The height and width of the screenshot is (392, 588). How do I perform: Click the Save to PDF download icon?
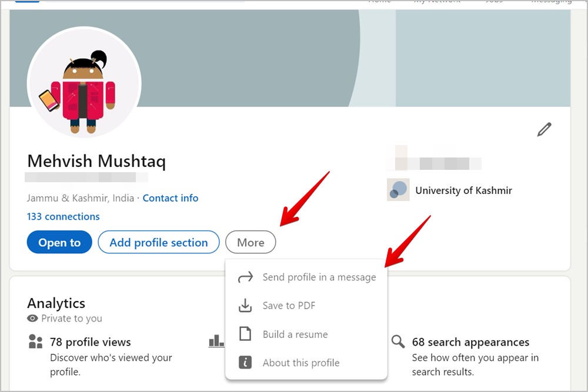(245, 306)
